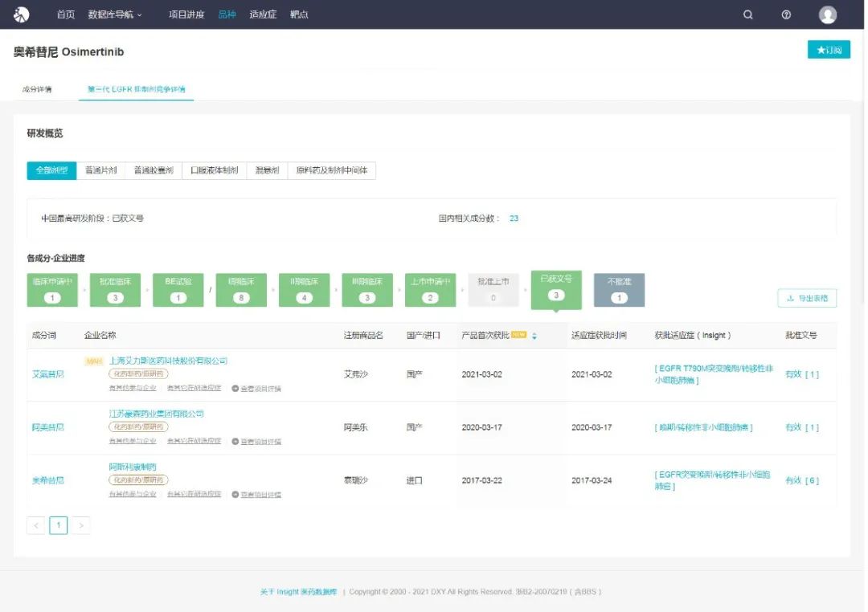
Task: Click the sort arrows beside 产品首次获批
Action: tap(534, 336)
